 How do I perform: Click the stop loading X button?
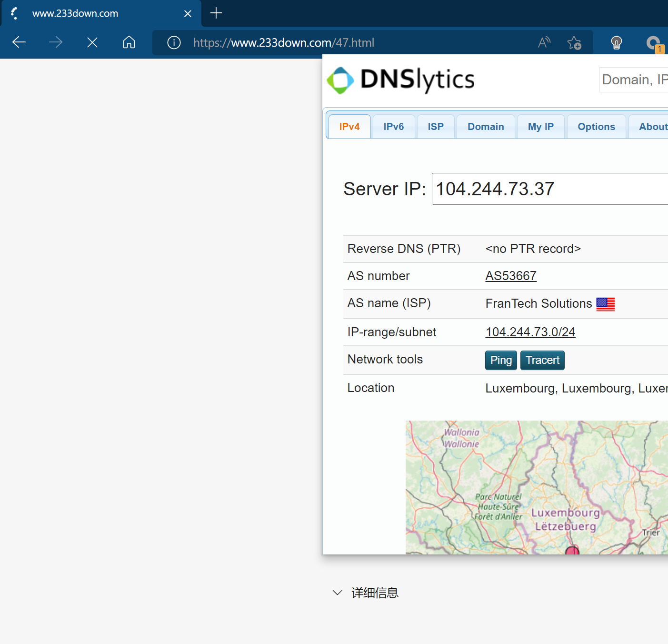pos(92,42)
